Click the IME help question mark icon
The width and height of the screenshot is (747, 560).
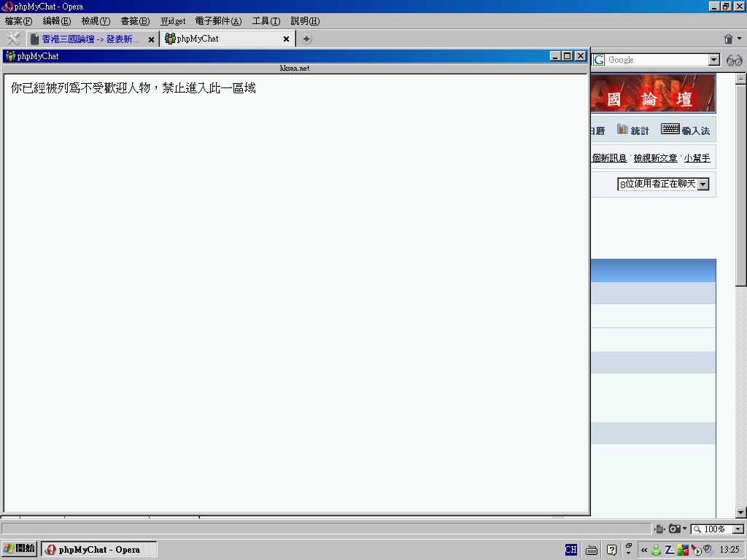(612, 550)
